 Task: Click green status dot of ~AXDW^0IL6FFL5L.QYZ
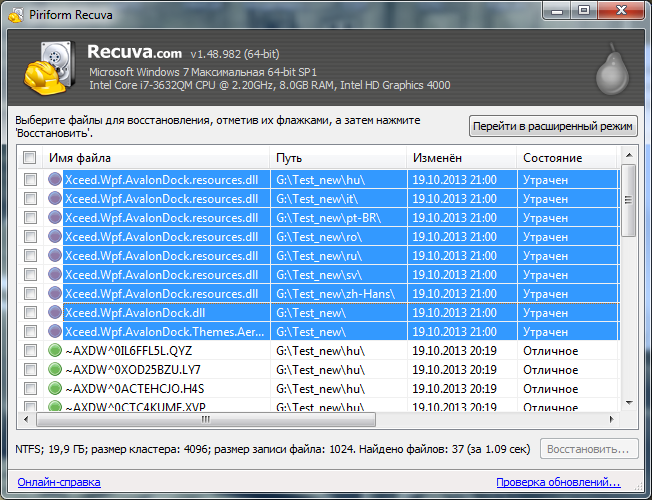(x=54, y=350)
